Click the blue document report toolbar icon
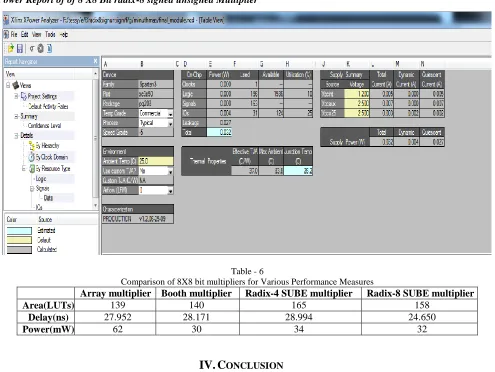Screen dimensions: 495x372 coord(49,49)
